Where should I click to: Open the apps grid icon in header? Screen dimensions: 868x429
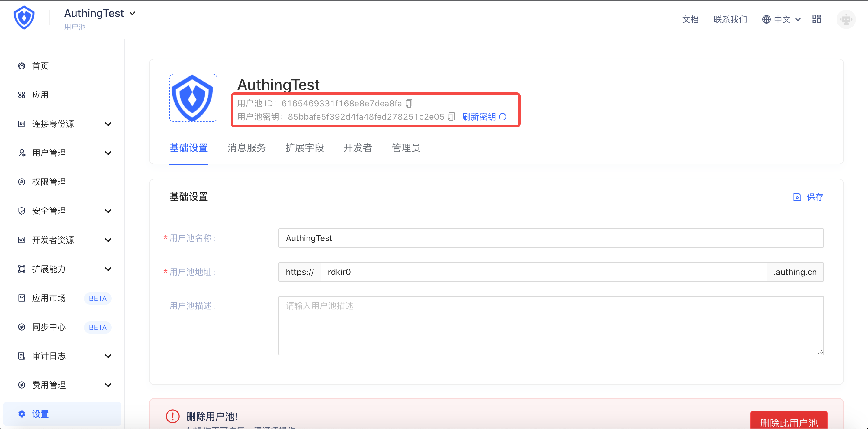[816, 19]
